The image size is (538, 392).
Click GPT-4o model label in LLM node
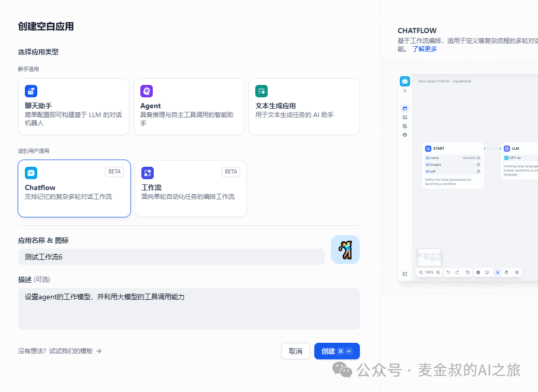click(515, 158)
